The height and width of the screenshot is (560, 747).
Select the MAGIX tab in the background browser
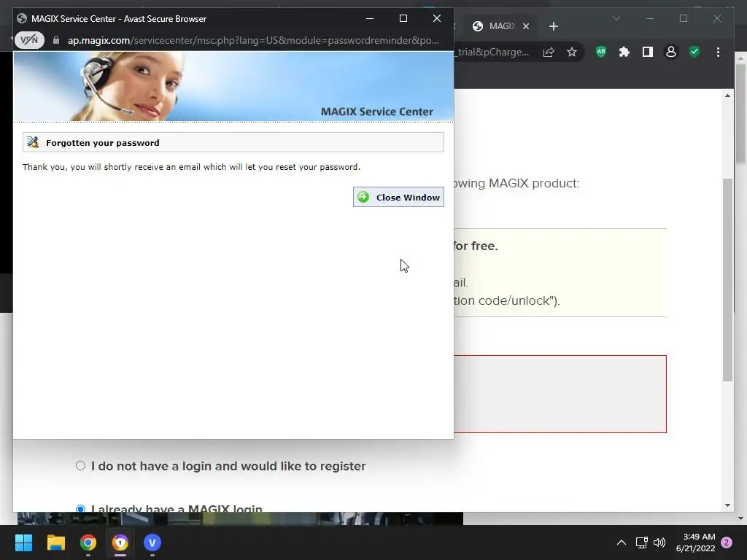(501, 26)
